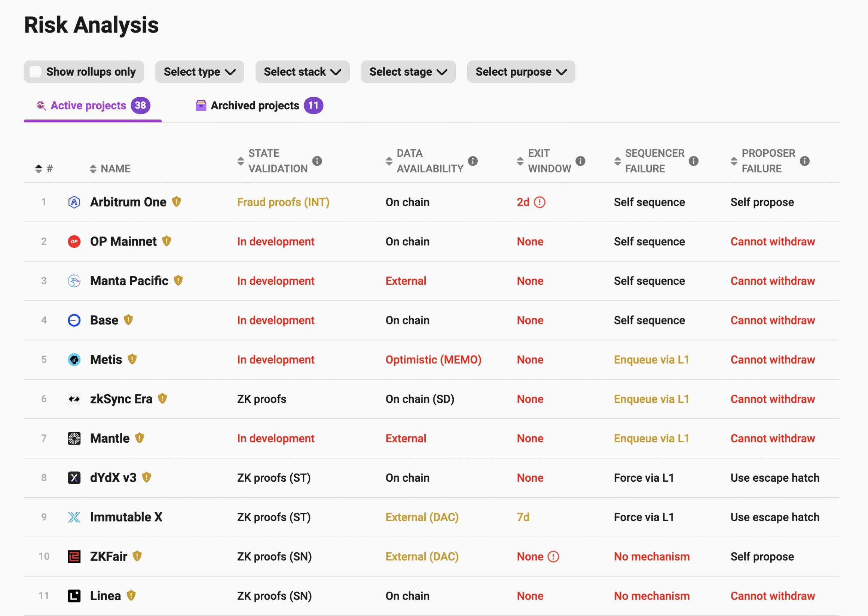
Task: Click the Data Availability info icon
Action: (473, 161)
